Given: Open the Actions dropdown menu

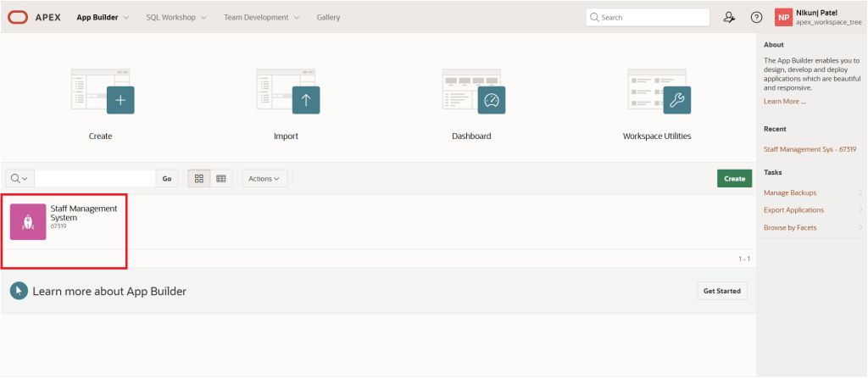Looking at the screenshot, I should 265,179.
